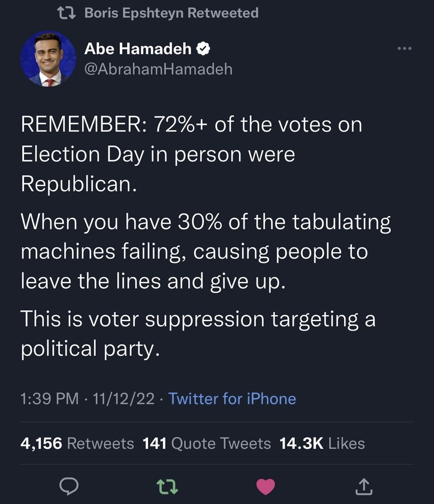Click the "This is voter suppression" sentence
The image size is (434, 504).
198,333
